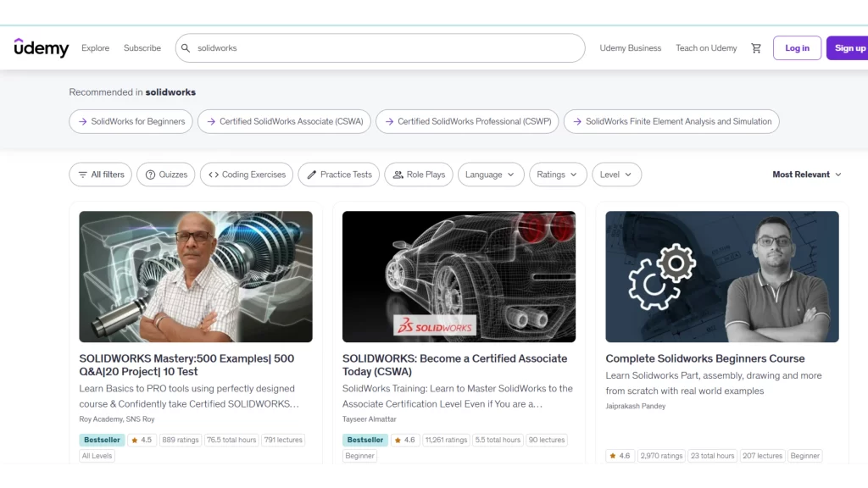This screenshot has height=488, width=868.
Task: Click instructor name Tayseer Almattar
Action: (370, 419)
